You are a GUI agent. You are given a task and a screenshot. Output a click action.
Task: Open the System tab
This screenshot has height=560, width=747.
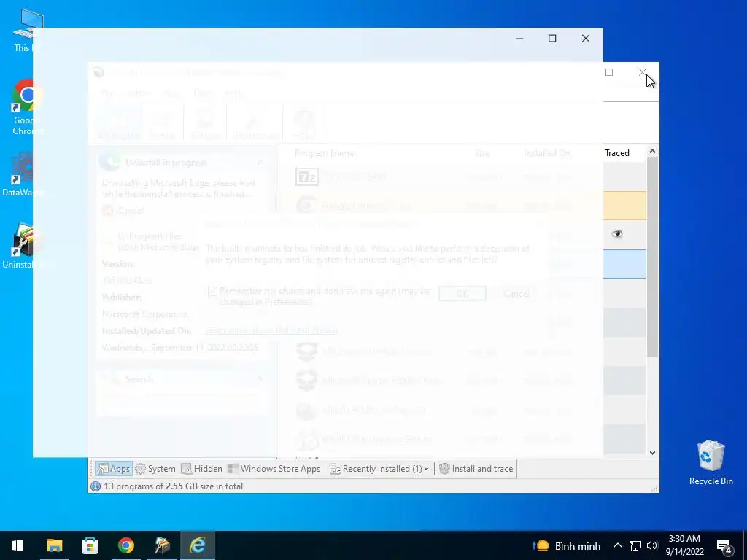[x=155, y=469]
